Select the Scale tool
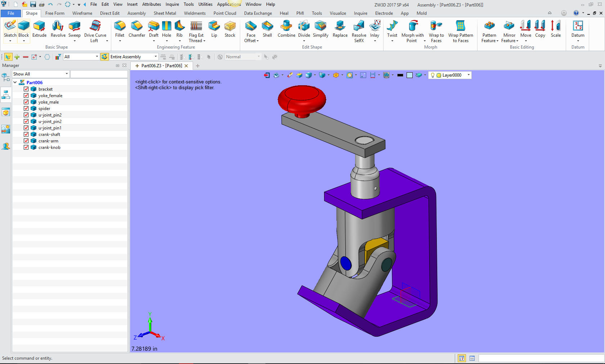Image resolution: width=605 pixels, height=364 pixels. click(556, 29)
